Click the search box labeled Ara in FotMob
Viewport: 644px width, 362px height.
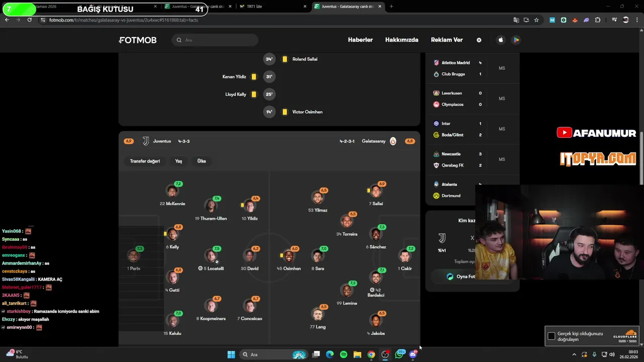coord(215,40)
